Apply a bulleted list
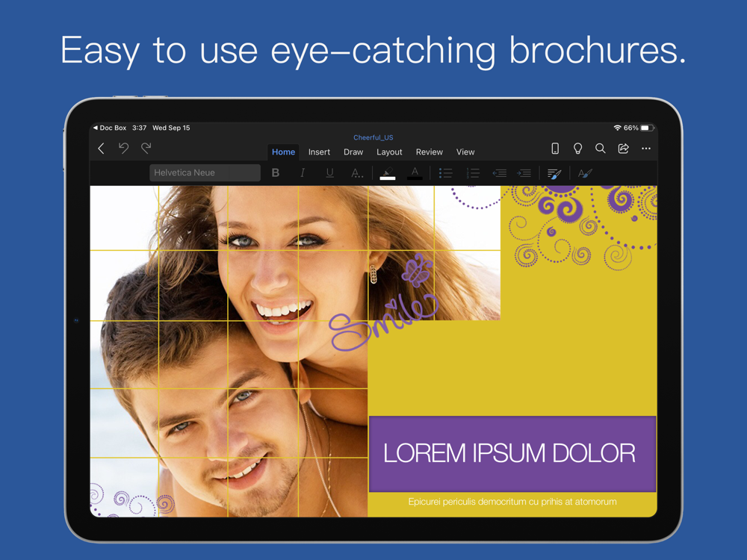This screenshot has width=747, height=560. click(x=446, y=173)
